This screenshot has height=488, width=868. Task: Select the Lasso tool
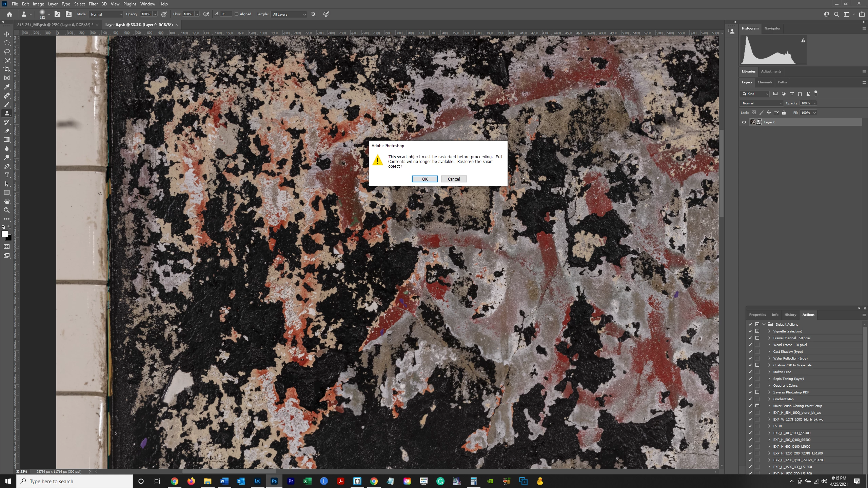(x=7, y=52)
